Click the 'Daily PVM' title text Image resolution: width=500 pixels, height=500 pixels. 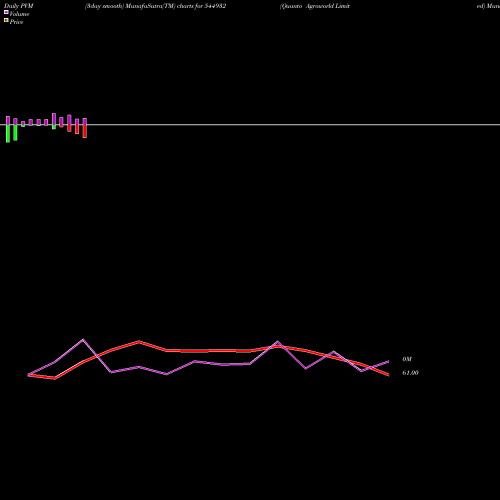click(x=19, y=6)
